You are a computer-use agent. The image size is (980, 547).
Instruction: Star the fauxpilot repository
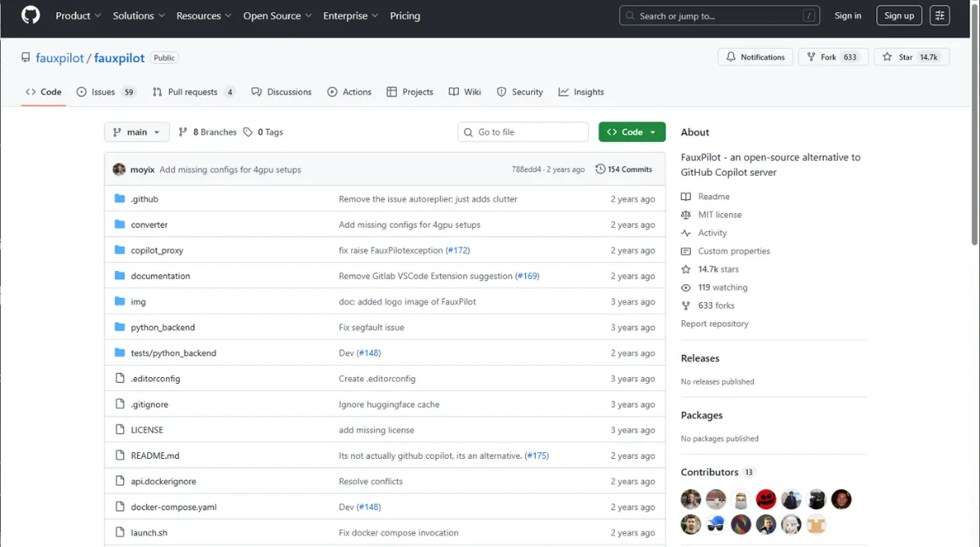tap(911, 57)
